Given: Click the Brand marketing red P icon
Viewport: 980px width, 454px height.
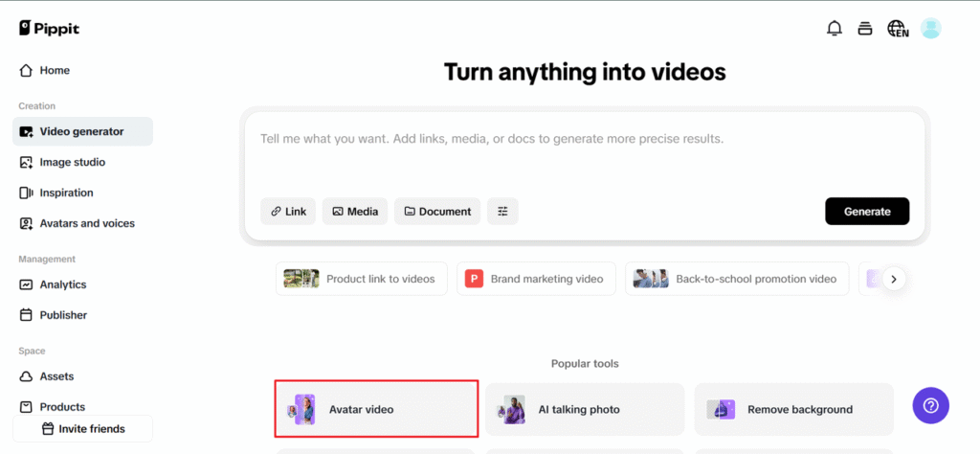Looking at the screenshot, I should coord(475,279).
